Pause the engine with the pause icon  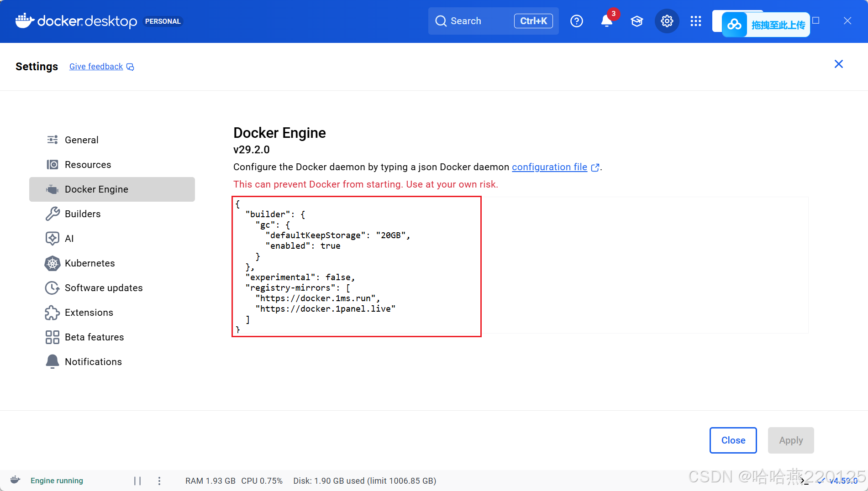(137, 481)
